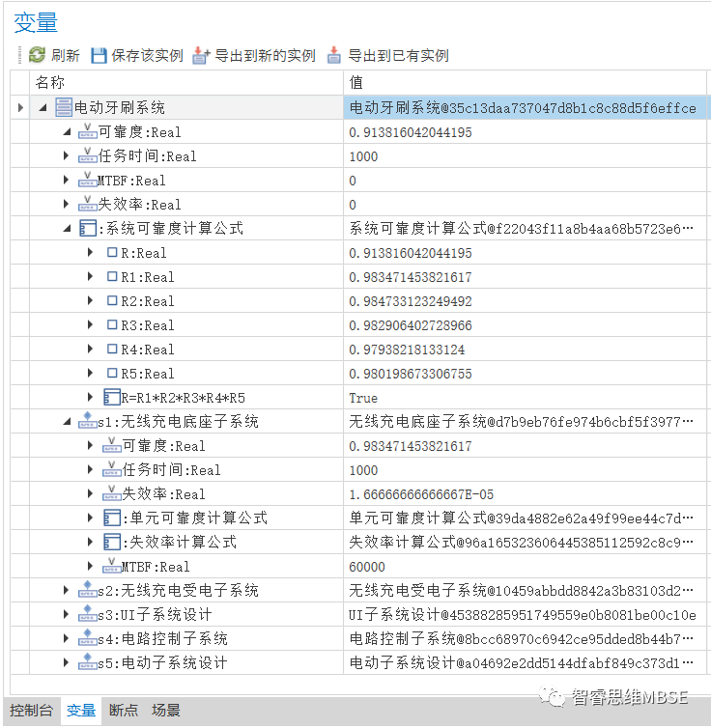Screen dimensions: 711x728
Task: Click 导出到已有实例 button label
Action: [398, 55]
